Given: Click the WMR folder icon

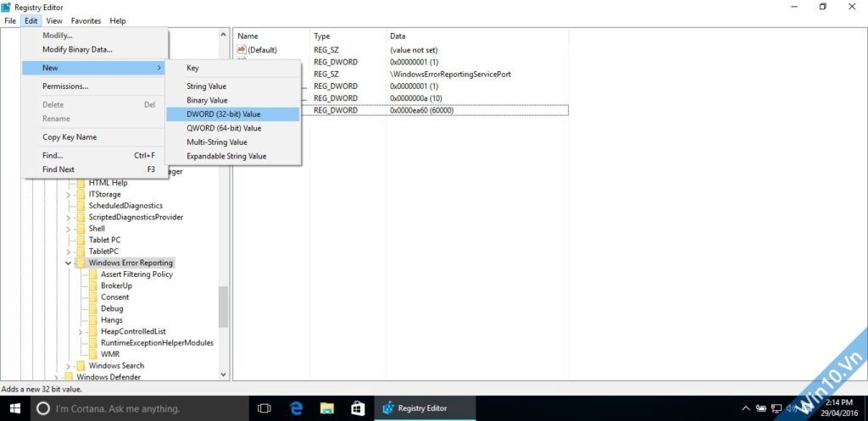Looking at the screenshot, I should click(93, 354).
